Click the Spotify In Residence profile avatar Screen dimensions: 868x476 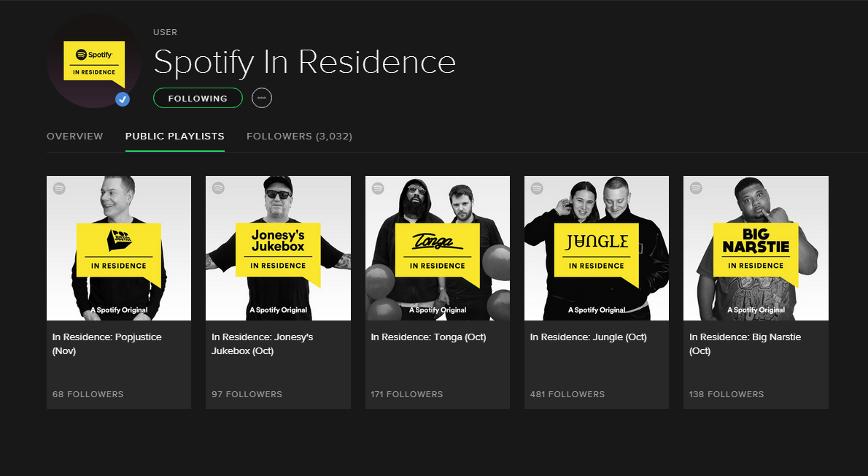pos(94,61)
